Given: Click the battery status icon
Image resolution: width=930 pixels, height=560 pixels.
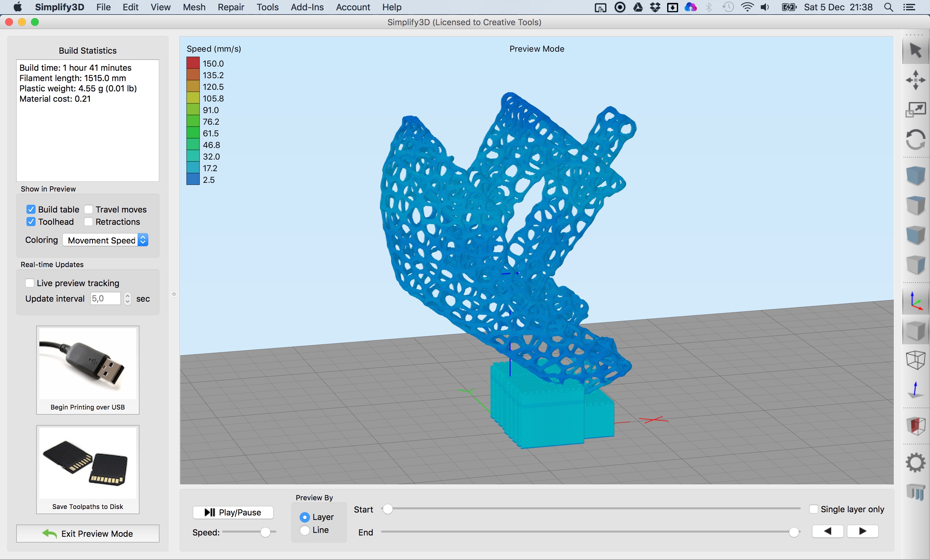Looking at the screenshot, I should [x=789, y=7].
